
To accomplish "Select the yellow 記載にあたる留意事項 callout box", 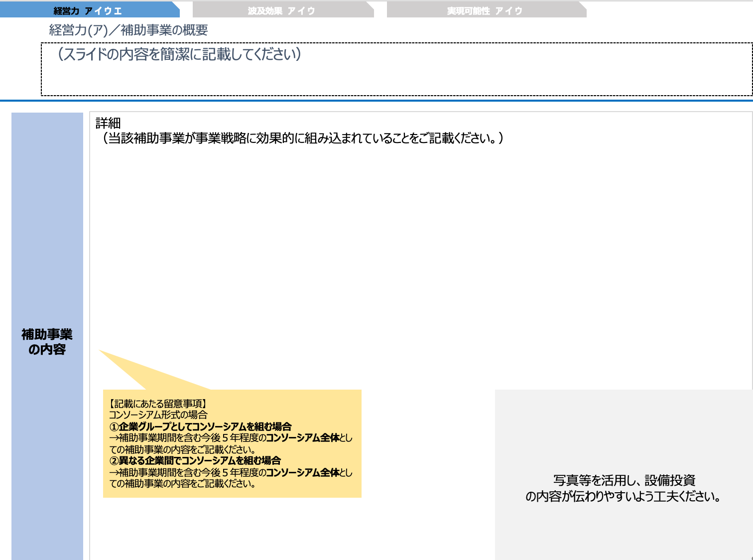I will 232,443.
